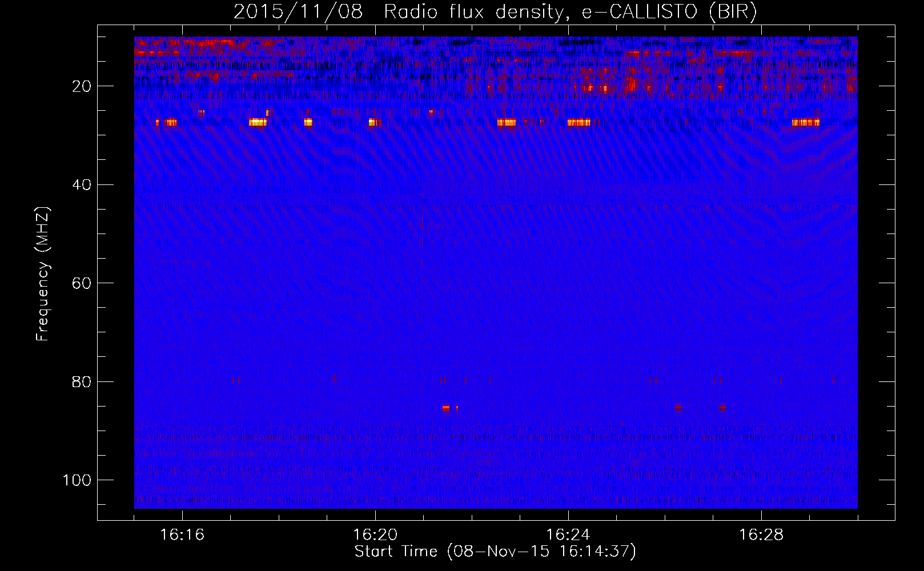Click the 20 MHz frequency tick label

click(x=82, y=86)
